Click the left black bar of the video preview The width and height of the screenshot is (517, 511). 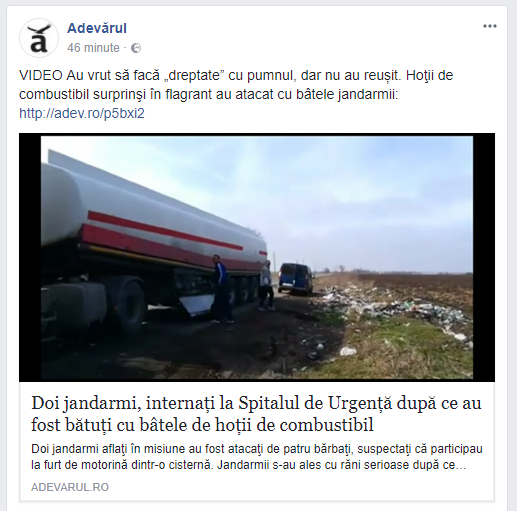(x=30, y=257)
